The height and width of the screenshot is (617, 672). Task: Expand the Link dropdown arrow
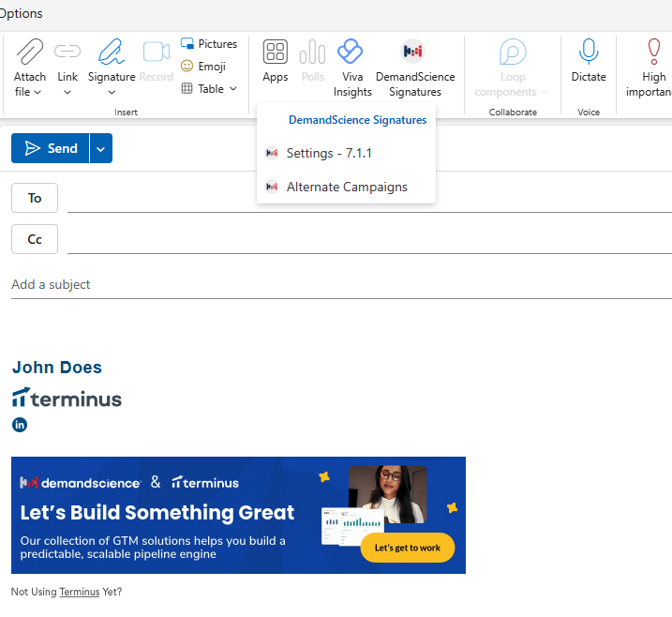point(67,92)
